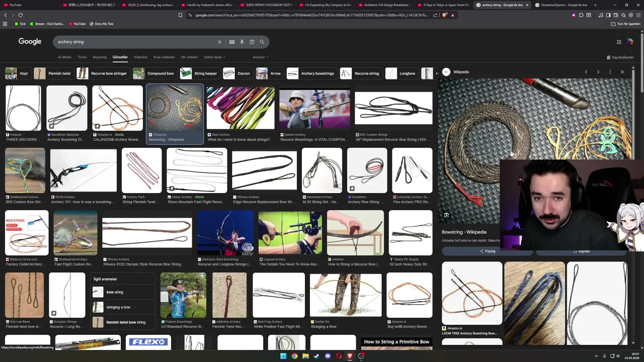This screenshot has width=644, height=362.
Task: Click the Paylaş share button
Action: pos(487,251)
